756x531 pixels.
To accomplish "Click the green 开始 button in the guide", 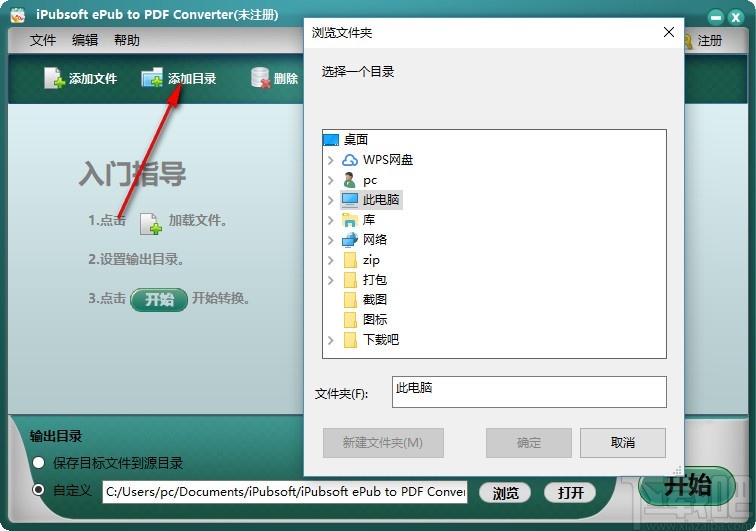I will click(159, 300).
